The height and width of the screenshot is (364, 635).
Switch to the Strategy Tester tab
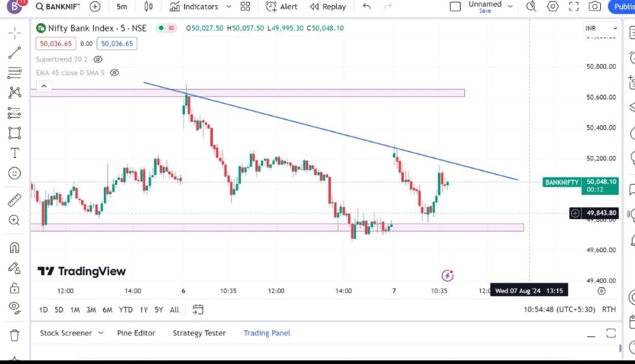199,333
